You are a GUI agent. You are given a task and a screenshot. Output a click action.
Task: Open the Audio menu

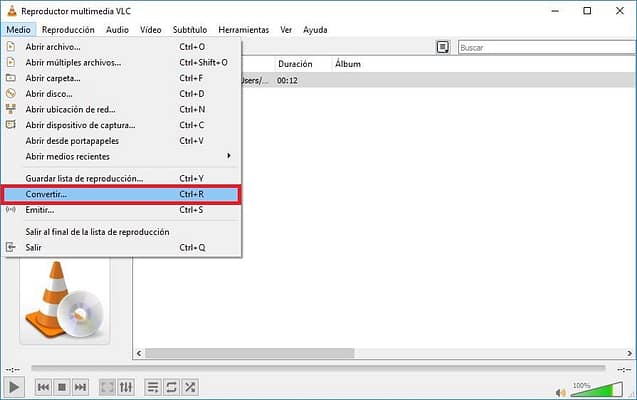tap(117, 30)
